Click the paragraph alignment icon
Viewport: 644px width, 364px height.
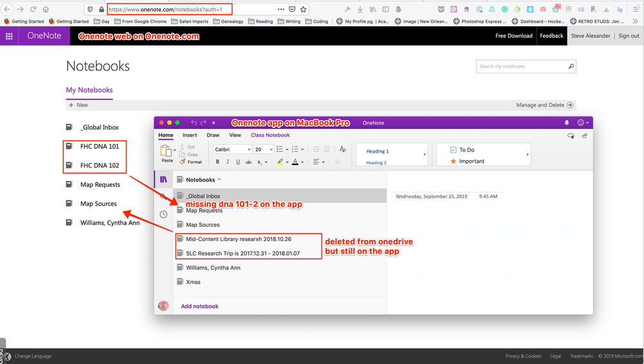coord(316,162)
